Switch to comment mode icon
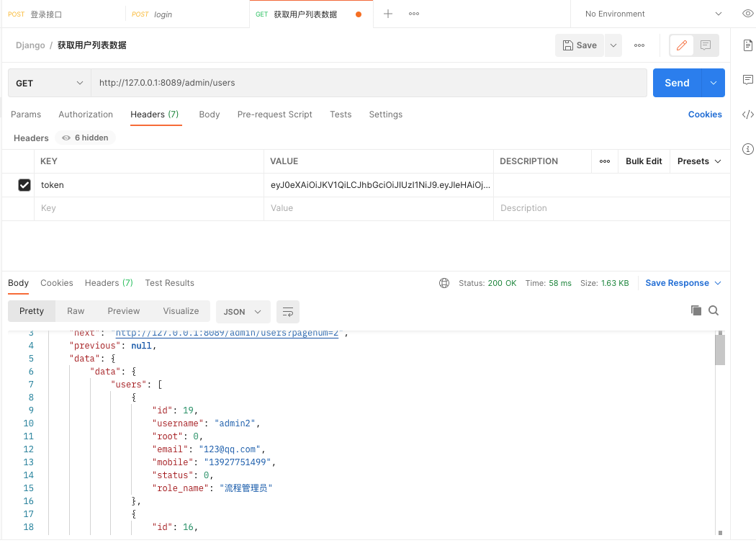 pyautogui.click(x=706, y=45)
